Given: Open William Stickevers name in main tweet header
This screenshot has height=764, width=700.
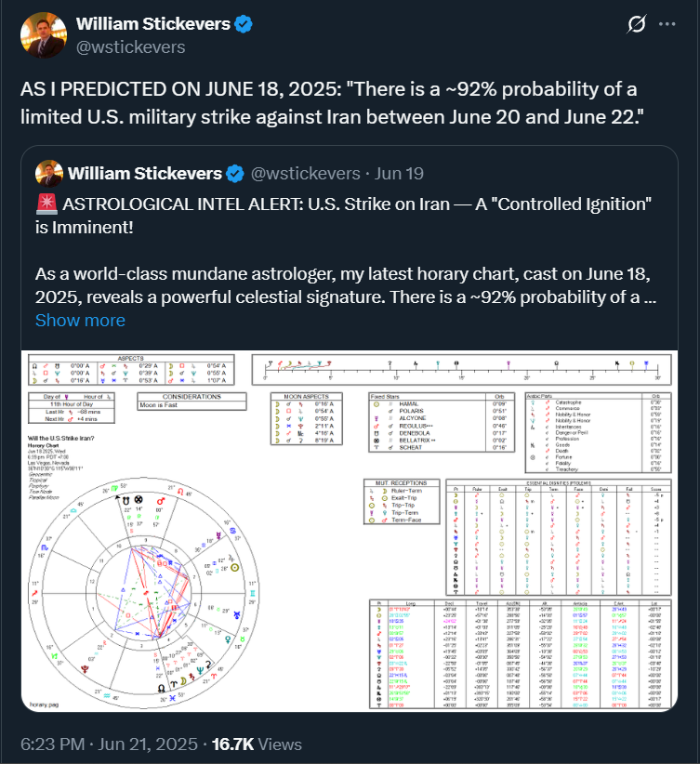Looking at the screenshot, I should tap(153, 24).
